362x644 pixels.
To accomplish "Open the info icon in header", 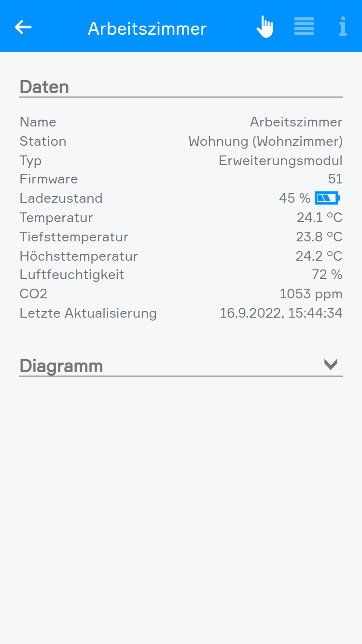I will [343, 27].
